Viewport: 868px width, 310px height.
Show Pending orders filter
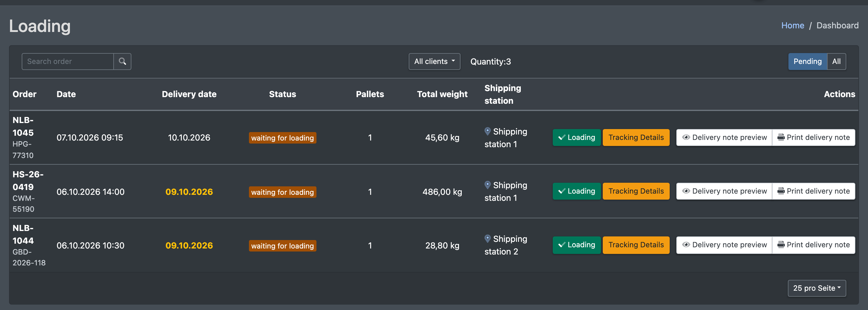pos(807,62)
